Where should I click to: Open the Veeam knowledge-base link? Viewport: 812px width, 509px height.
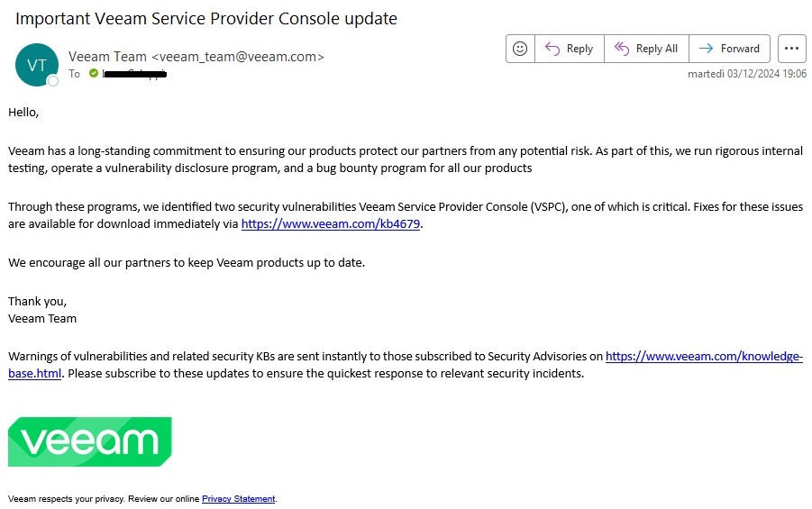(x=703, y=357)
